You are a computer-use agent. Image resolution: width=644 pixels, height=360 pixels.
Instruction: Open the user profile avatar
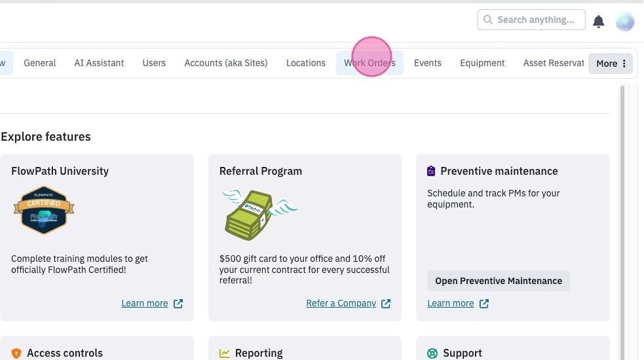click(x=625, y=21)
